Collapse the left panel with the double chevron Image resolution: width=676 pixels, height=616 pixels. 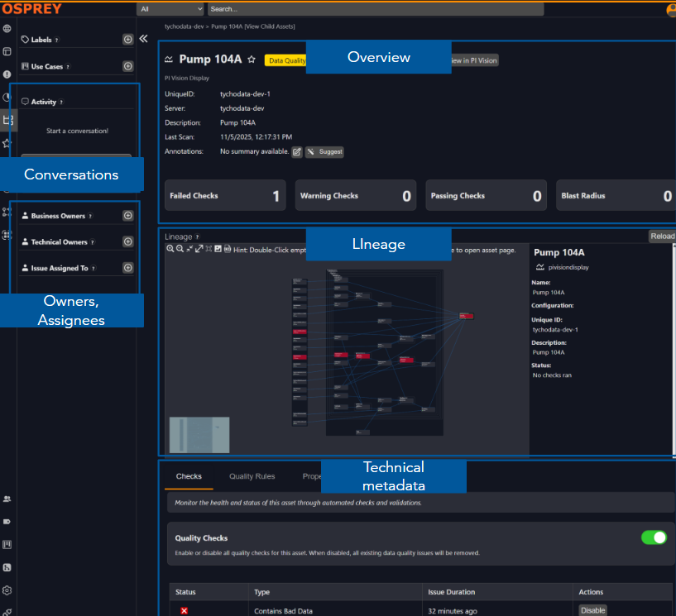142,37
